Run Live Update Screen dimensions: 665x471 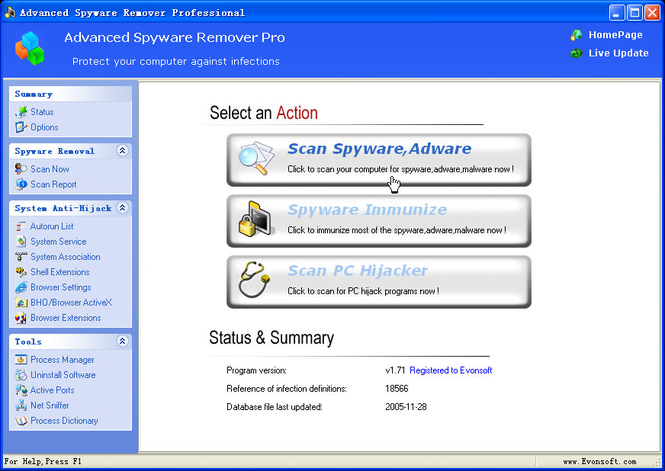[618, 53]
